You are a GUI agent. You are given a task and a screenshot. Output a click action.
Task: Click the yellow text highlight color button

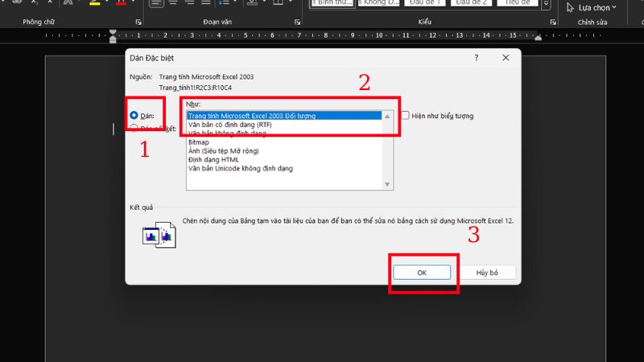95,2
